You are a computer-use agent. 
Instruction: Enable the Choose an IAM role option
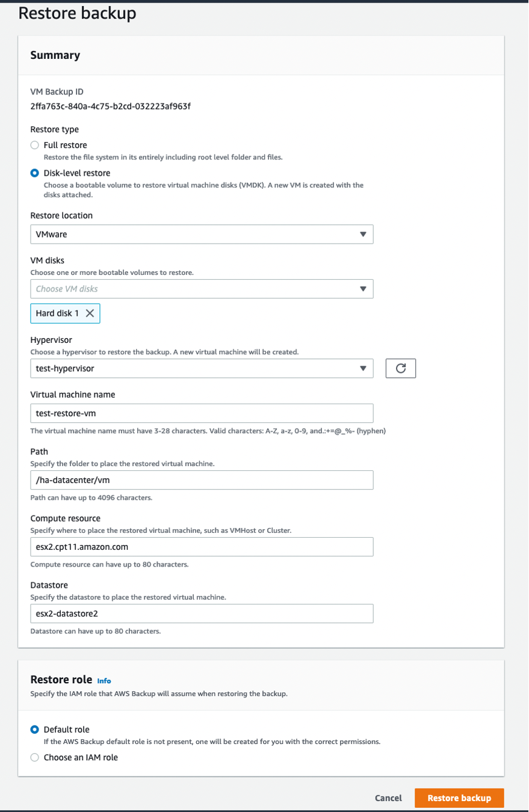pos(34,757)
